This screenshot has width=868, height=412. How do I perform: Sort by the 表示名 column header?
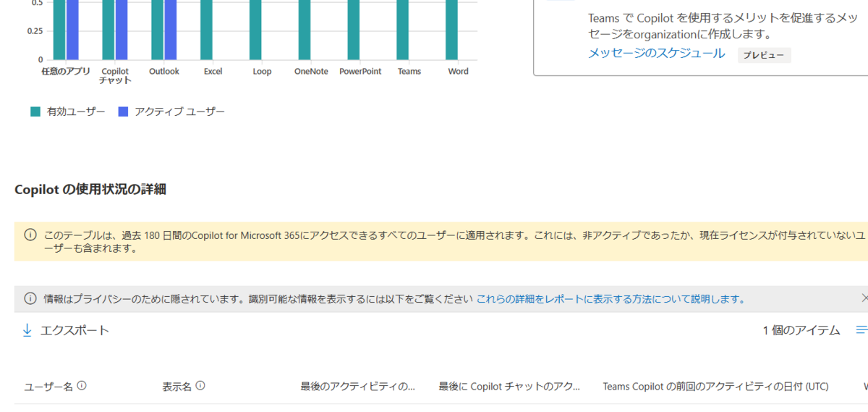coord(176,387)
